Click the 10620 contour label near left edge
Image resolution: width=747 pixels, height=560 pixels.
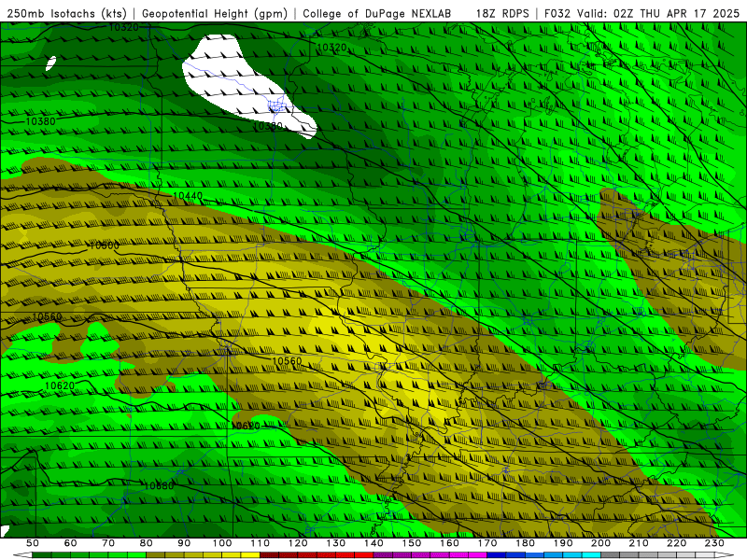(60, 385)
